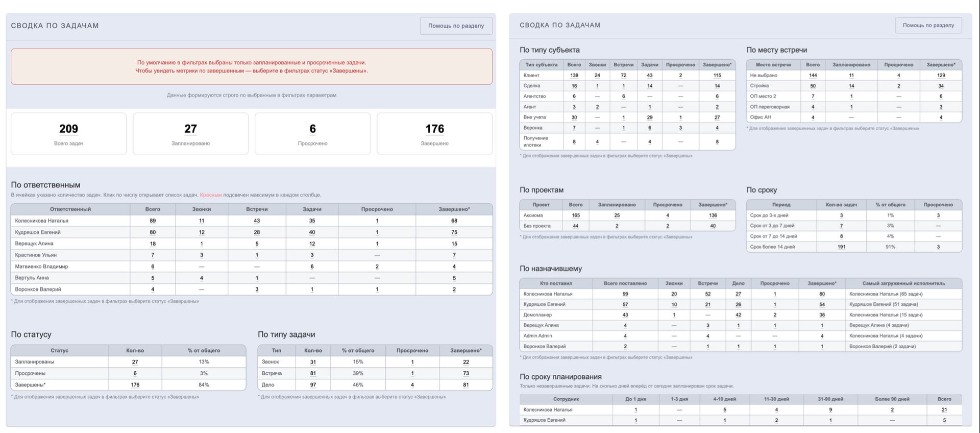
Task: Click count 176 in Завершены status row
Action: 135,384
